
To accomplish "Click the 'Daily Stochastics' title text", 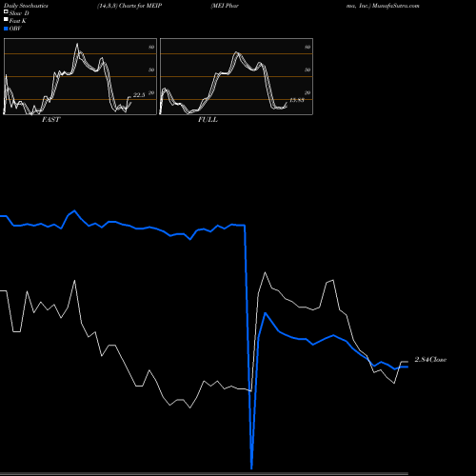I will point(26,6).
